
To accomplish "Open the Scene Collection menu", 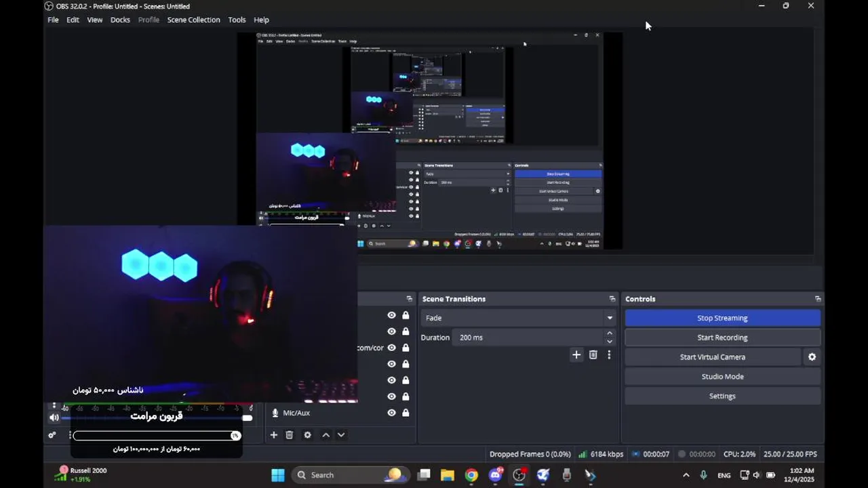I will click(194, 20).
